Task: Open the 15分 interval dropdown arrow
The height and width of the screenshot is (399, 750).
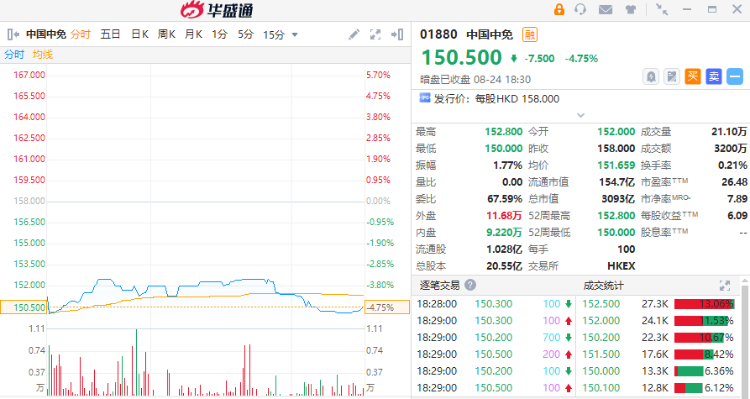Action: 295,35
